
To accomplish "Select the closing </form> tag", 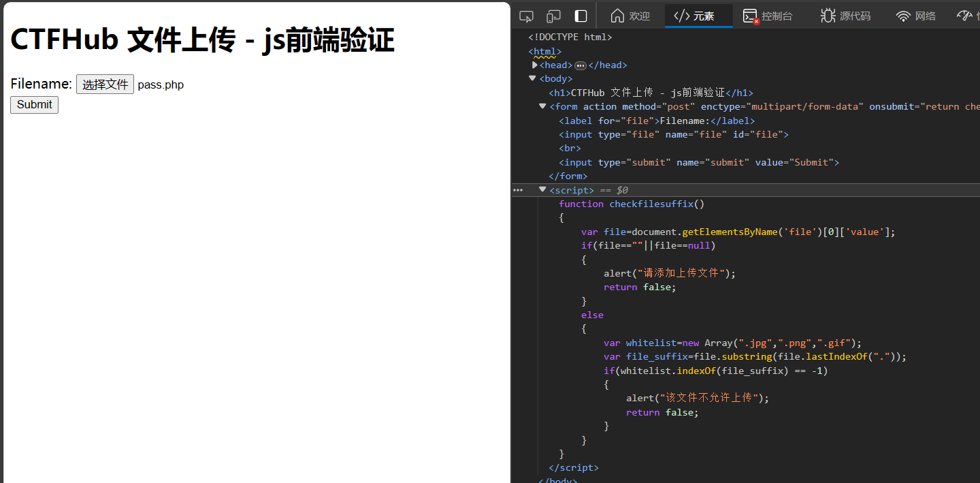I will pyautogui.click(x=568, y=176).
